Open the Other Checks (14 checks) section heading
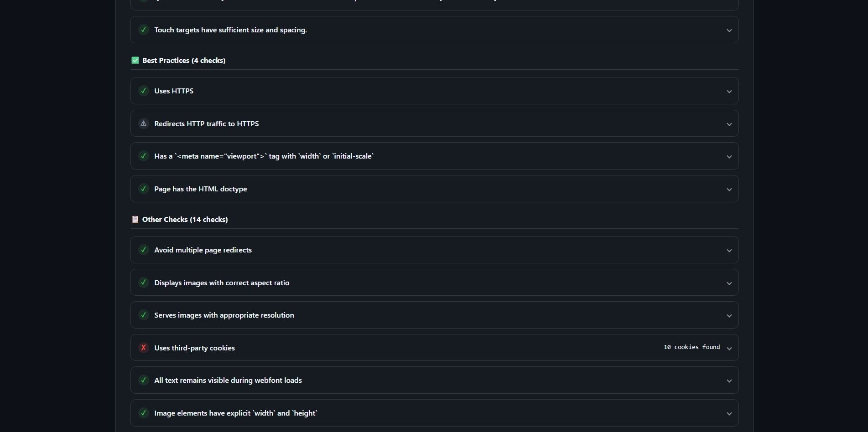 185,220
